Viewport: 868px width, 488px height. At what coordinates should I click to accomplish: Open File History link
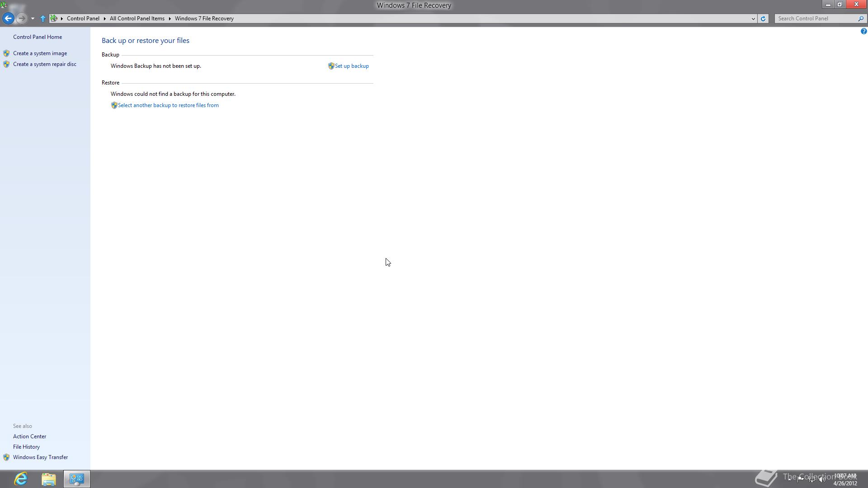26,447
